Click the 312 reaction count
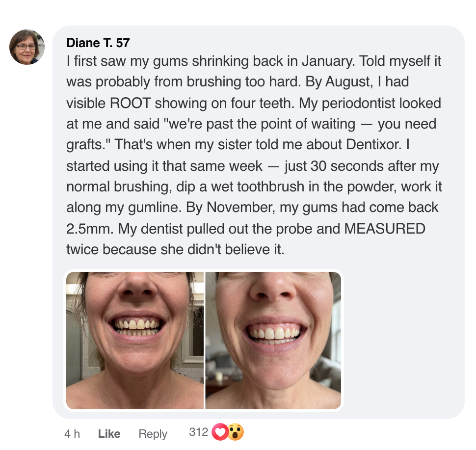The height and width of the screenshot is (450, 476). click(198, 433)
